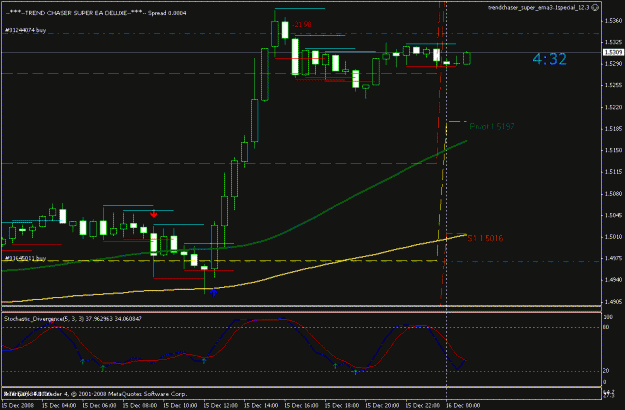Click the 15 Dec 04:00 time label
The image size is (625, 410).
[x=59, y=406]
